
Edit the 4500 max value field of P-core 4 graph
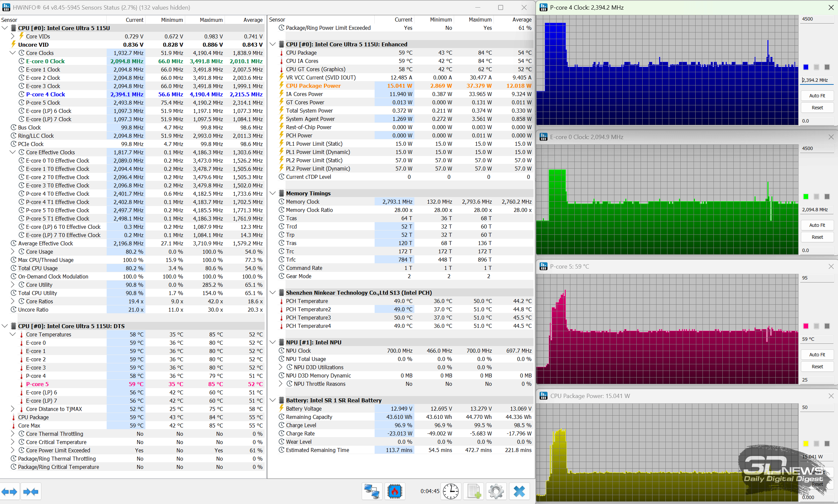click(816, 19)
